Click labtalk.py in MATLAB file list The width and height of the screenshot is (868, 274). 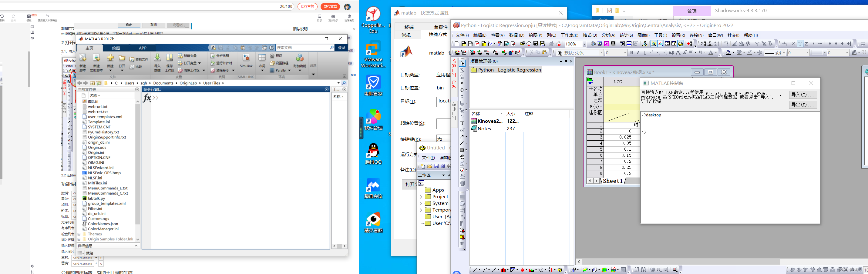click(96, 198)
